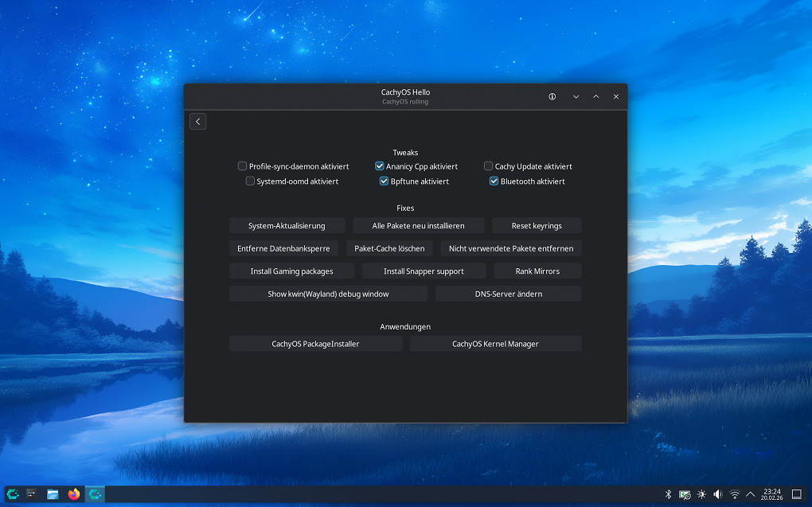Disable Bluetooth aktiviert checkbox
Viewport: 812px width, 507px height.
(x=494, y=181)
